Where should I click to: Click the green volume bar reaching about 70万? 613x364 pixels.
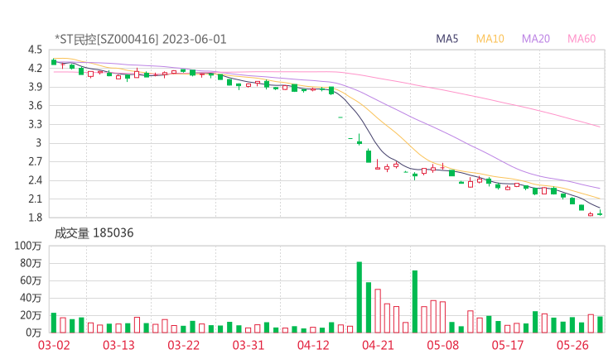coord(415,301)
